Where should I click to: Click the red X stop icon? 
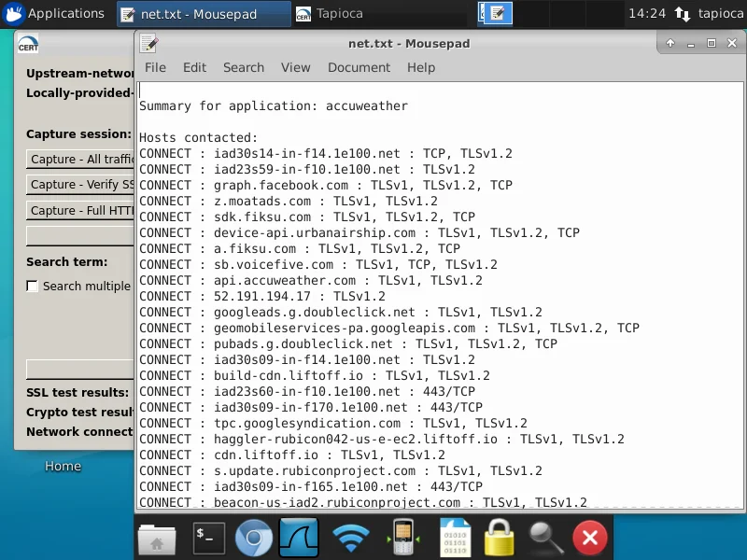pyautogui.click(x=589, y=537)
